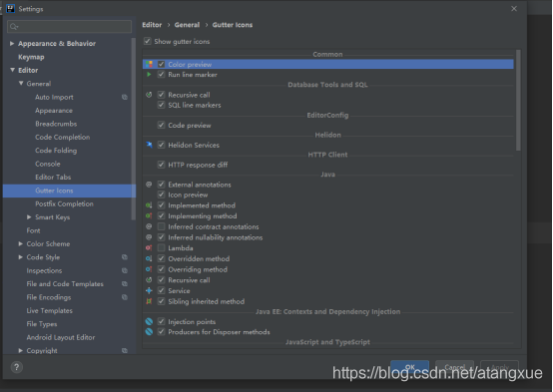The height and width of the screenshot is (392, 553).
Task: Click the copy icon beside Copyright
Action: click(125, 350)
